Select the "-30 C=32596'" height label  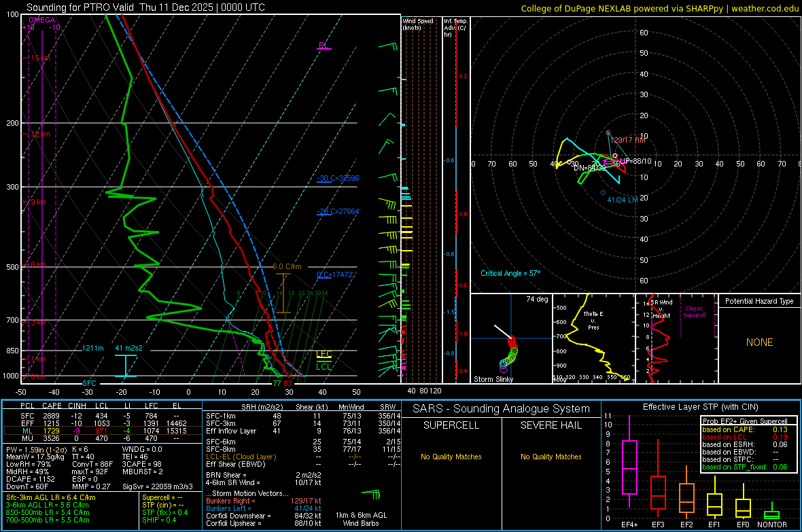pos(338,178)
